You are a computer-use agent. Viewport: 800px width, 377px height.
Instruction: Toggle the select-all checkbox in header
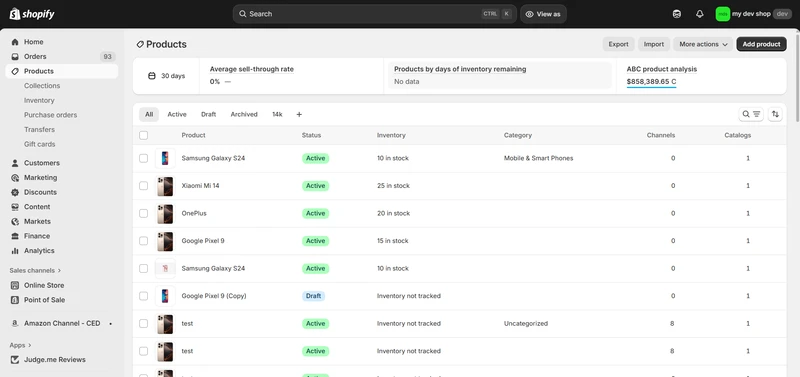[x=143, y=135]
